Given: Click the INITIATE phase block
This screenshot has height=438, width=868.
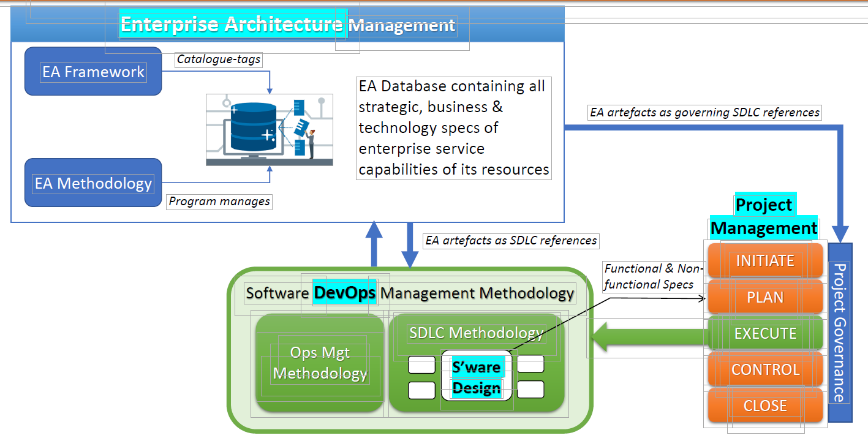Looking at the screenshot, I should click(765, 261).
